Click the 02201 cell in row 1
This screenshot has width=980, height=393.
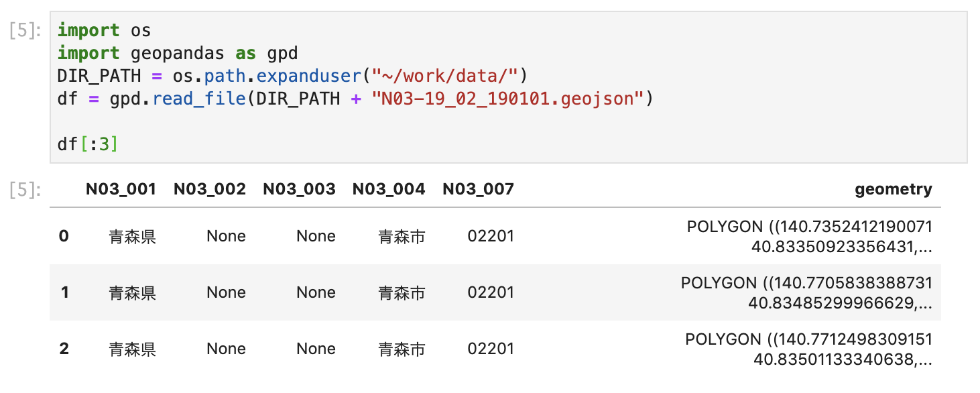tap(491, 292)
